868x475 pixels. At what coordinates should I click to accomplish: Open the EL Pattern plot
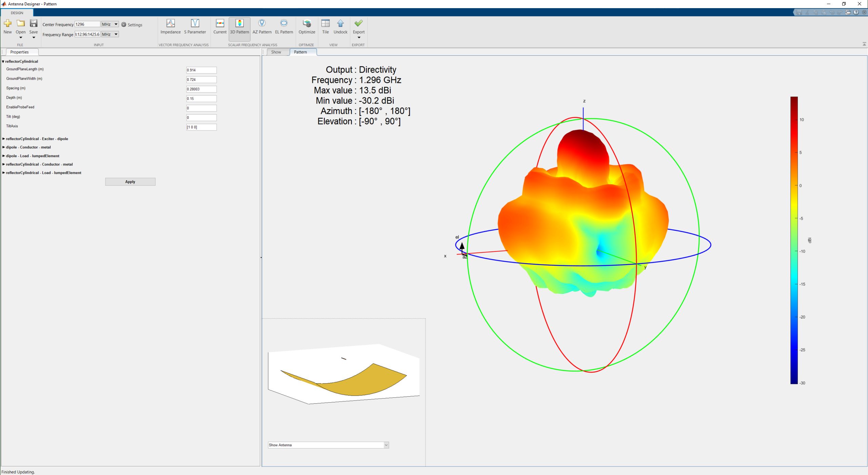click(x=284, y=27)
